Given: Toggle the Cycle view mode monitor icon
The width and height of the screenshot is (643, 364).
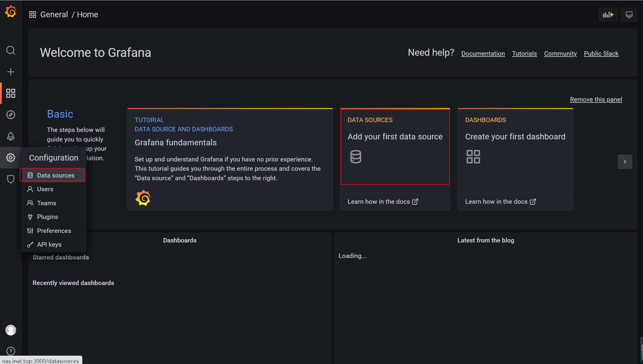Looking at the screenshot, I should (629, 15).
